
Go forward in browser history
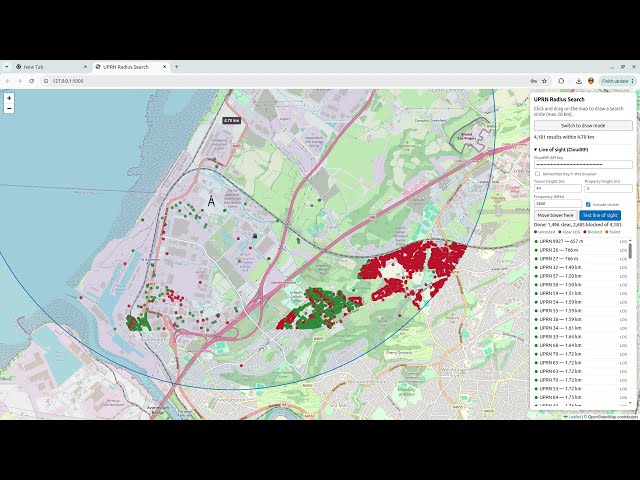[20, 81]
